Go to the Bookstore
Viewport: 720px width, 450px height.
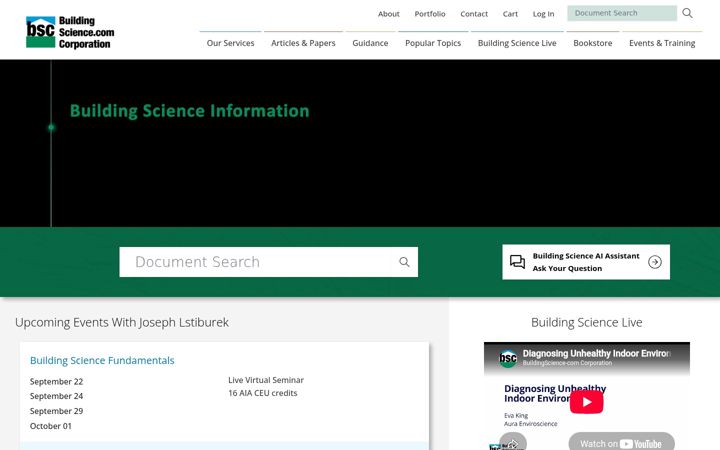(x=593, y=43)
